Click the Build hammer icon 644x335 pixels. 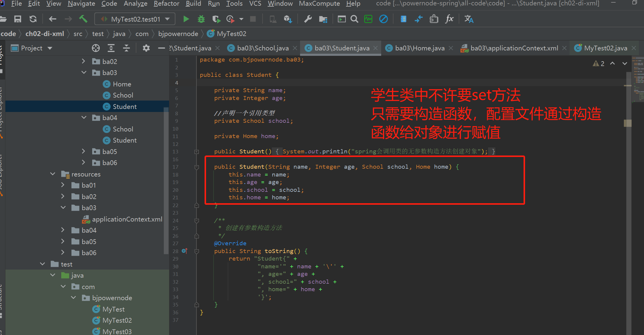point(83,19)
